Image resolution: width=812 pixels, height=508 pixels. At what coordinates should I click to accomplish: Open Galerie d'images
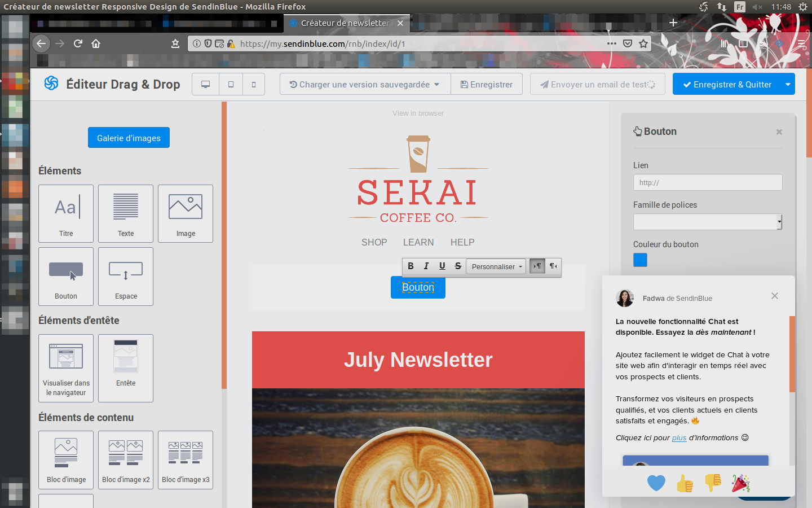129,138
